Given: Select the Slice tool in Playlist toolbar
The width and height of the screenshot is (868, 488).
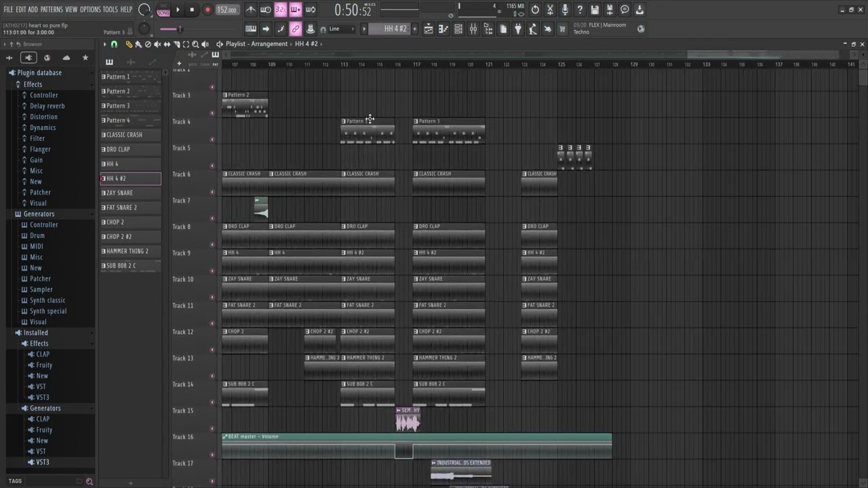Looking at the screenshot, I should point(177,44).
